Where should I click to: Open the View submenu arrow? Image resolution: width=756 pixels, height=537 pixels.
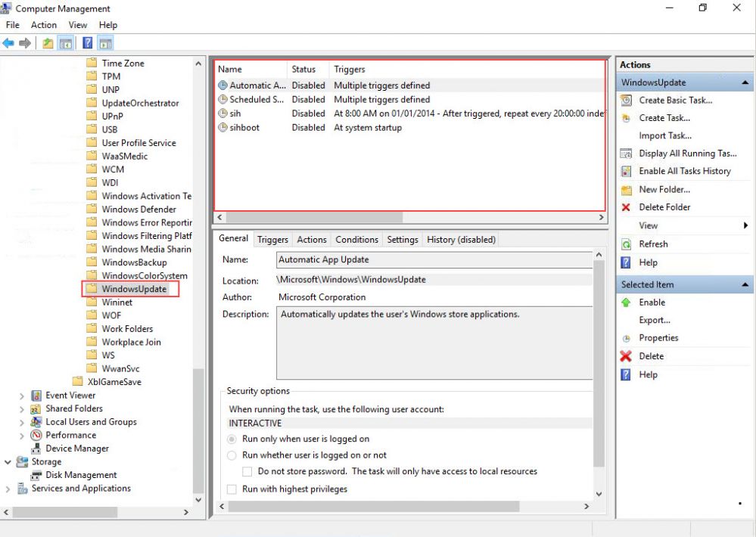745,225
